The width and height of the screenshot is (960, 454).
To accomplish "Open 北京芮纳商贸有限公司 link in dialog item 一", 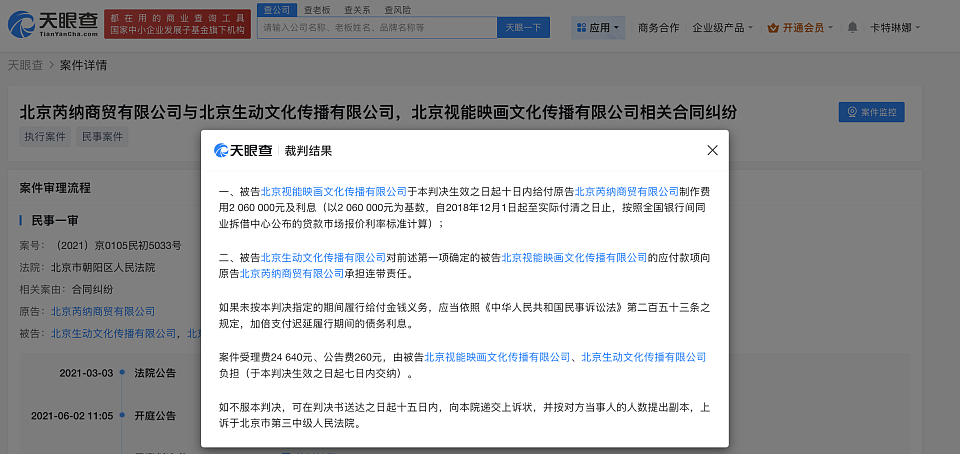I will pos(627,191).
